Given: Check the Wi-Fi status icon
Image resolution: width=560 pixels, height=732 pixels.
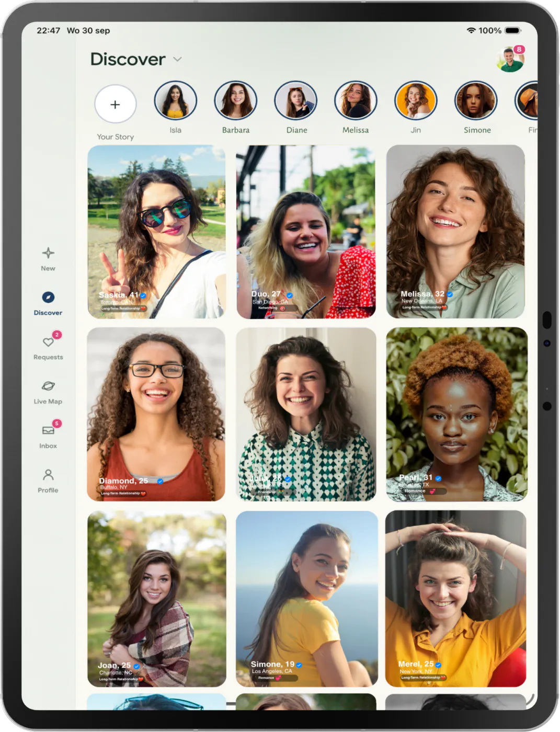Looking at the screenshot, I should pos(471,30).
